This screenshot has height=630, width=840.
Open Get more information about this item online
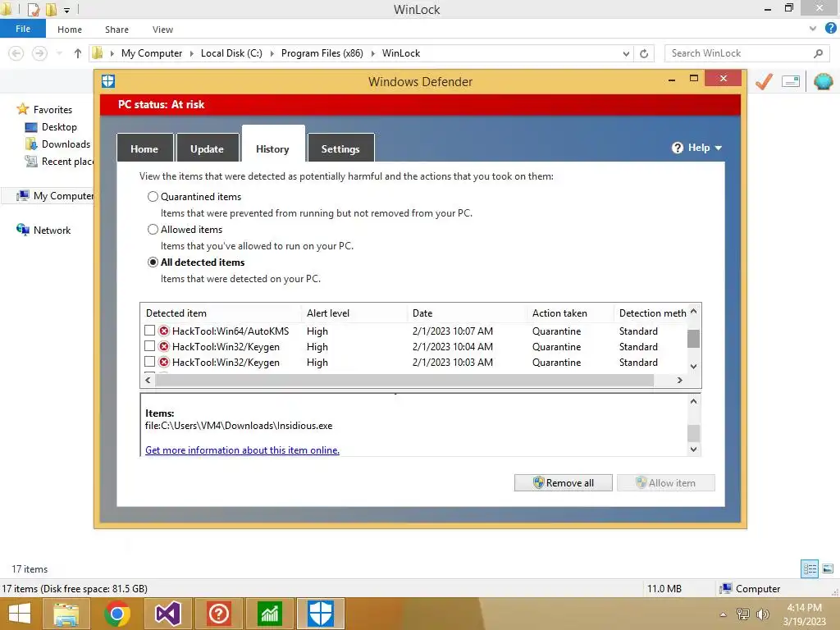click(242, 450)
